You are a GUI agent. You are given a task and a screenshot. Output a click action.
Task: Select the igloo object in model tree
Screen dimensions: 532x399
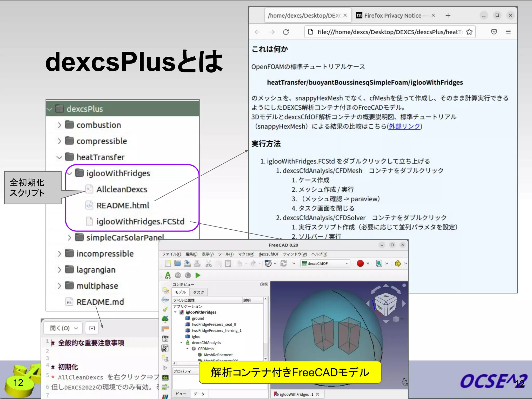[x=193, y=337]
